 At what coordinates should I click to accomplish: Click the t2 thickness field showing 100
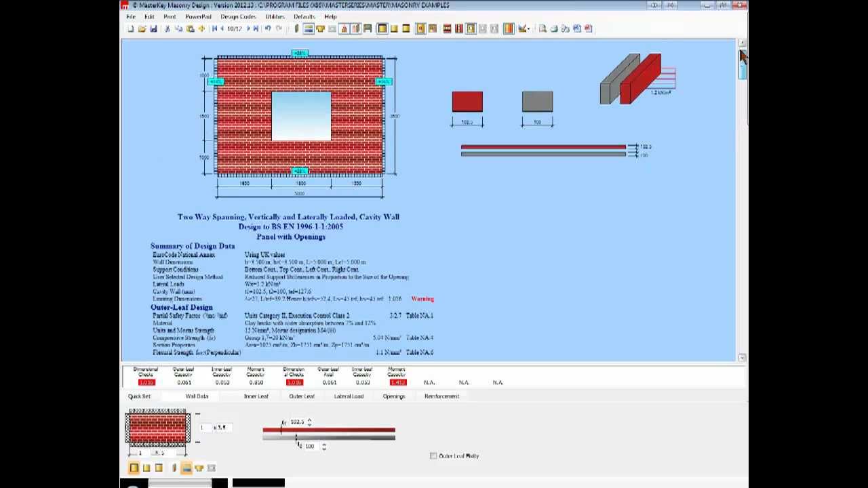tap(310, 446)
